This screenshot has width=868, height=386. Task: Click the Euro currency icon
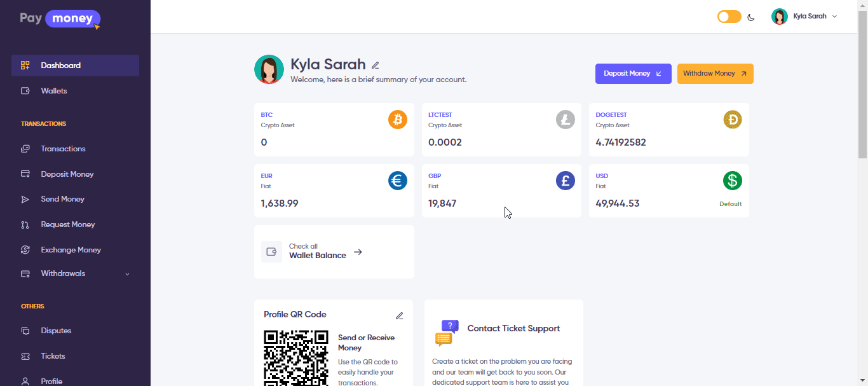point(397,181)
